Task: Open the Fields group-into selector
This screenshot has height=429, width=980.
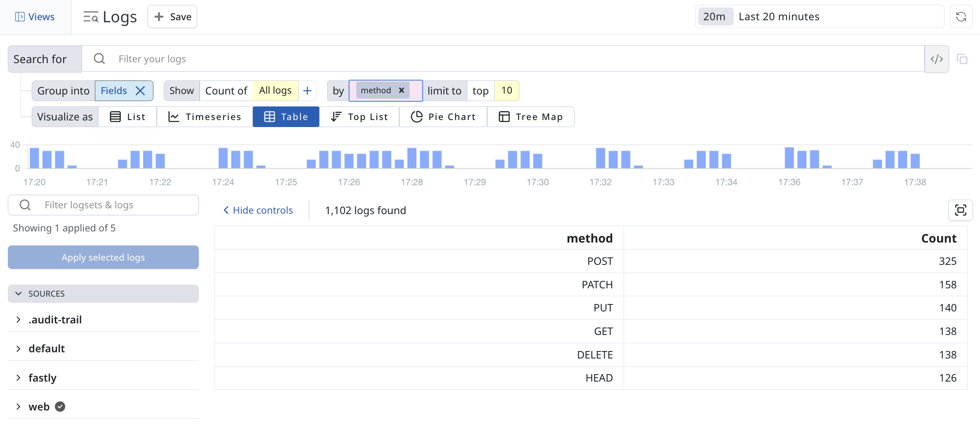Action: pyautogui.click(x=114, y=91)
